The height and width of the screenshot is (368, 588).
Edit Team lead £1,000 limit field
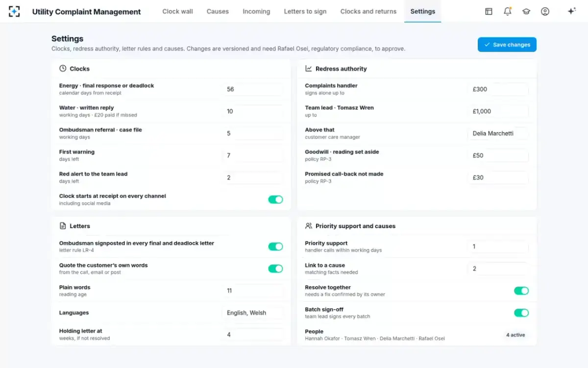coord(498,111)
